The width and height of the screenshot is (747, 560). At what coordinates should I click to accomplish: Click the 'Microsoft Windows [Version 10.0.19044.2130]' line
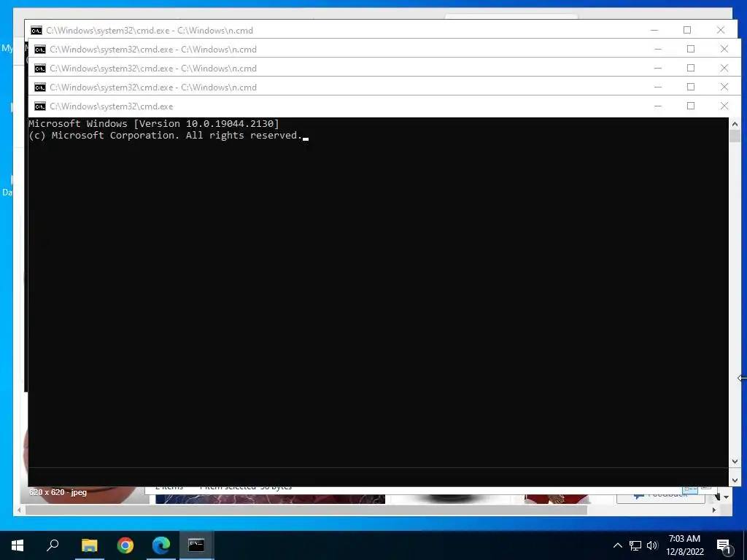coord(153,124)
